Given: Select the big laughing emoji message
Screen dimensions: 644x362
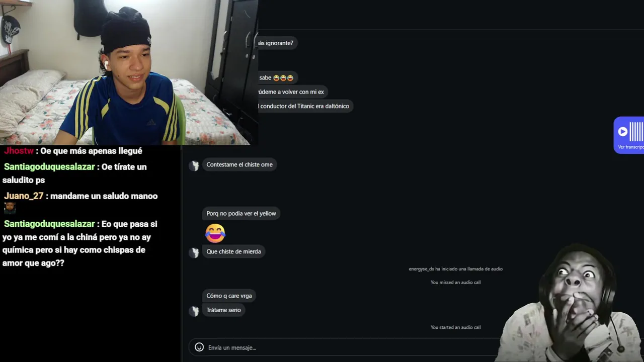Looking at the screenshot, I should pos(215,233).
